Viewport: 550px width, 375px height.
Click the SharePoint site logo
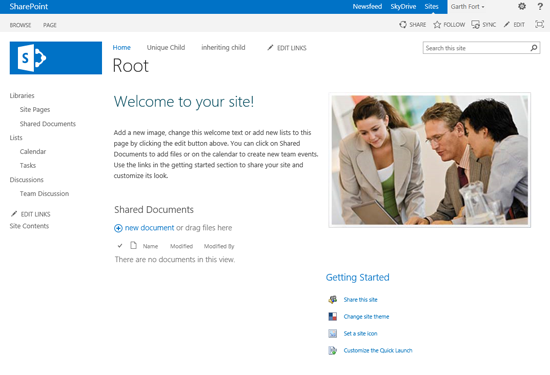point(56,58)
